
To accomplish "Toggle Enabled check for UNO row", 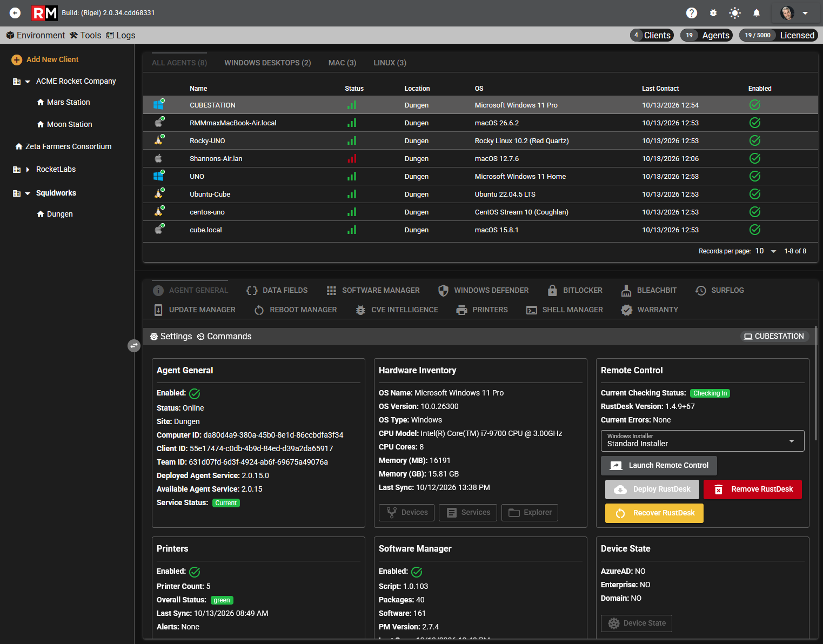I will [x=755, y=176].
